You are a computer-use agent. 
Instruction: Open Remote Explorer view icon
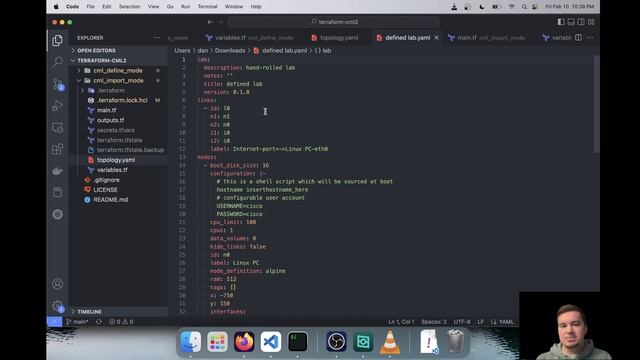(58, 128)
